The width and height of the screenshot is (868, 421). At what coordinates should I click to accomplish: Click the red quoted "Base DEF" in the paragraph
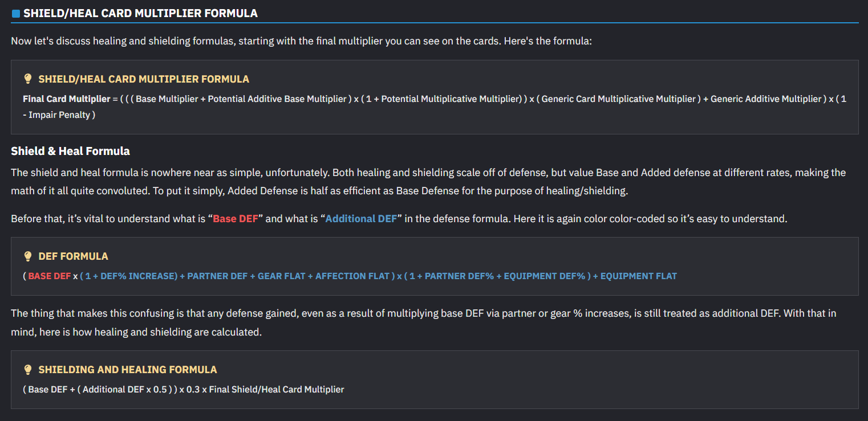tap(236, 219)
